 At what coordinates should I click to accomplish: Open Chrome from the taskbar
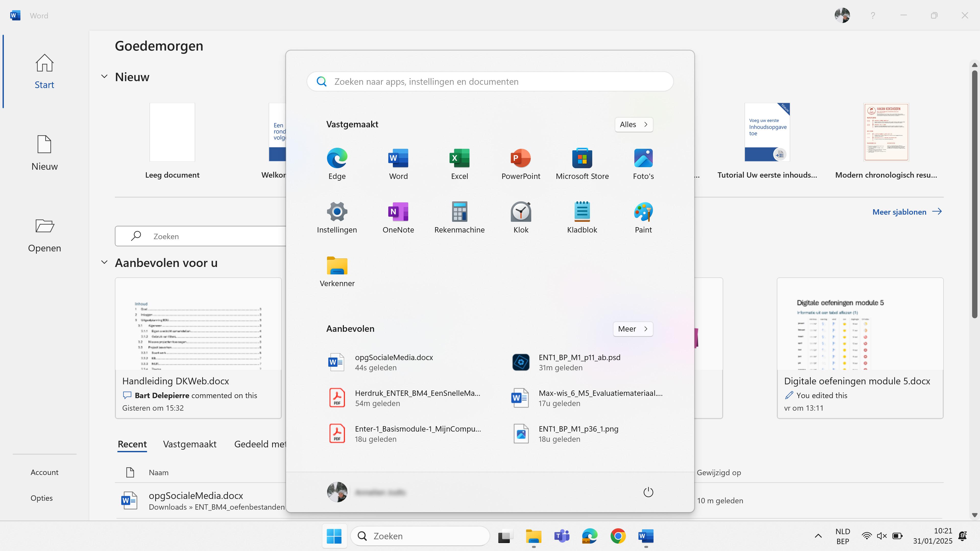618,536
